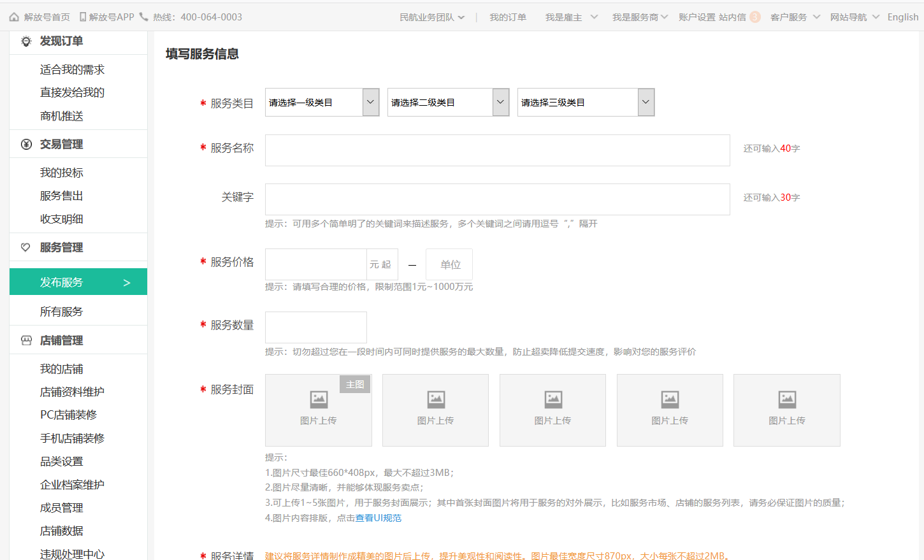
Task: Open 所有服务 in the sidebar
Action: point(61,312)
